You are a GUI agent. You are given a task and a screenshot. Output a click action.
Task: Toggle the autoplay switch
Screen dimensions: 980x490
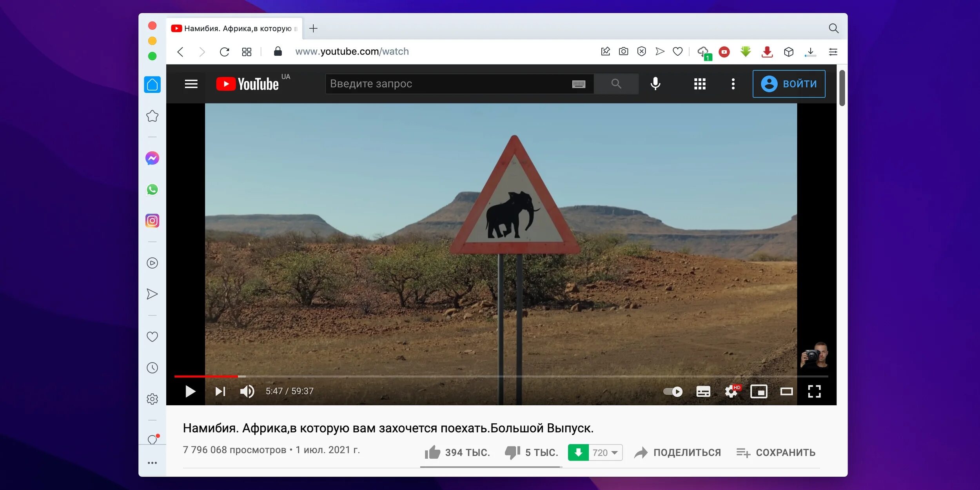point(673,391)
